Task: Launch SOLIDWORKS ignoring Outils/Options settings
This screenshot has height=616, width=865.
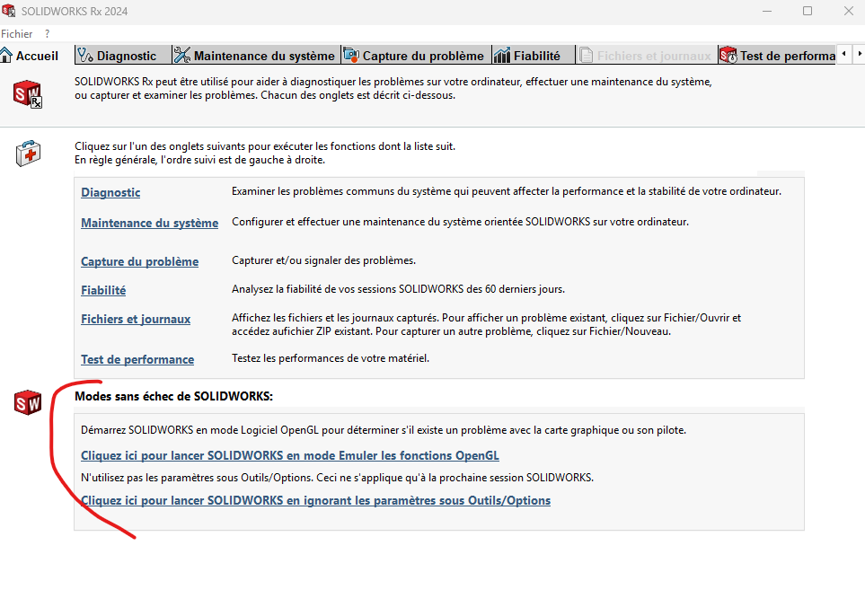Action: click(x=315, y=500)
